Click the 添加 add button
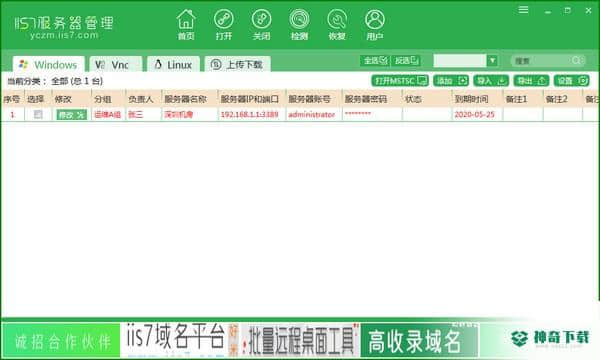The image size is (600, 360). point(451,81)
